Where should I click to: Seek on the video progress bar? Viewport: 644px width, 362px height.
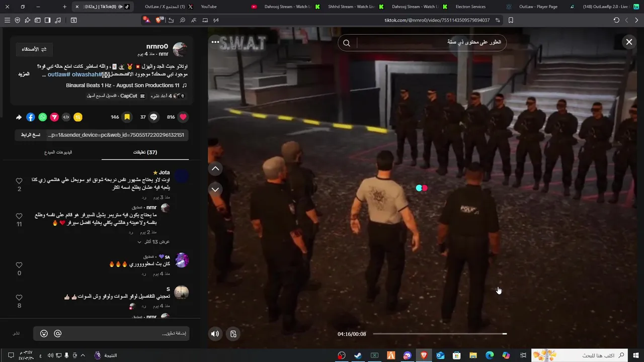click(439, 334)
